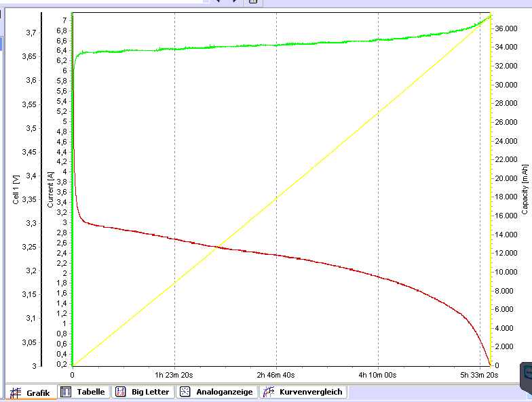Pick the '5h 33m 20s' time label
This screenshot has height=402, width=532.
click(479, 374)
